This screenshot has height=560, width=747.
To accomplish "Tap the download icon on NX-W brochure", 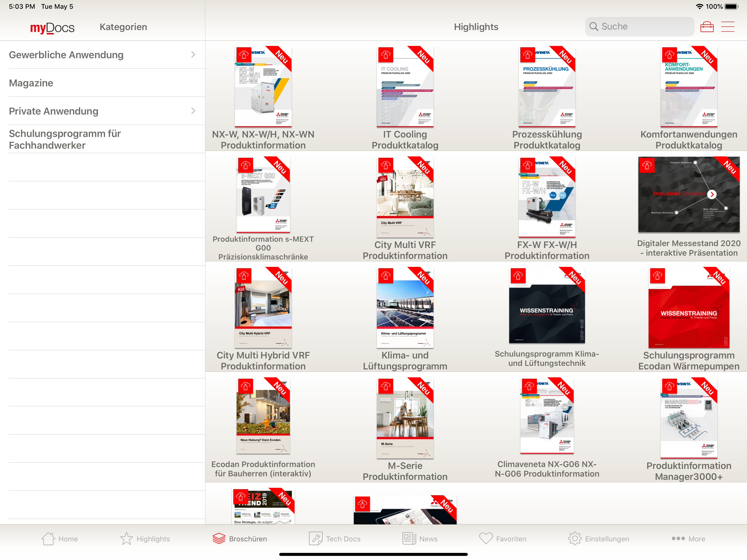I will [244, 54].
